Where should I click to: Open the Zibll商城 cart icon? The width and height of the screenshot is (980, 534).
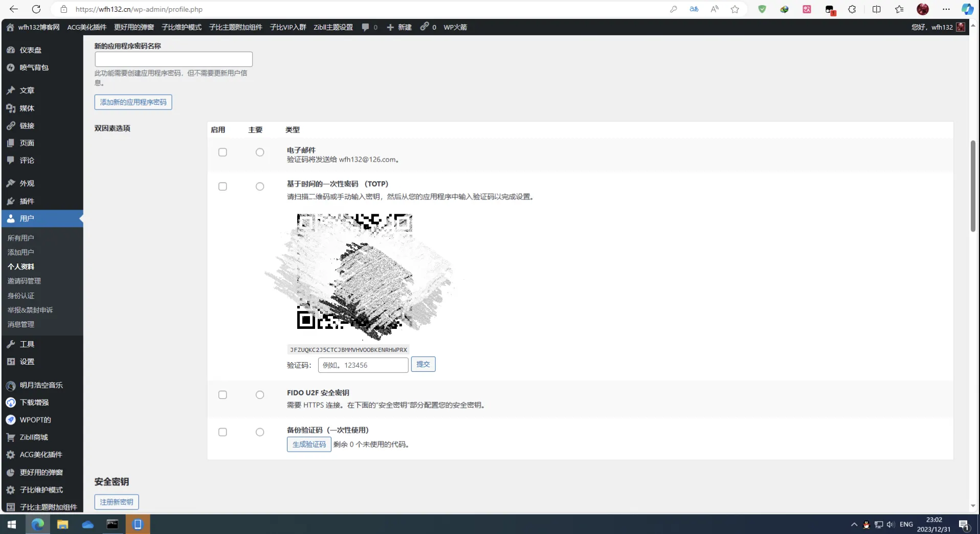[x=11, y=437]
